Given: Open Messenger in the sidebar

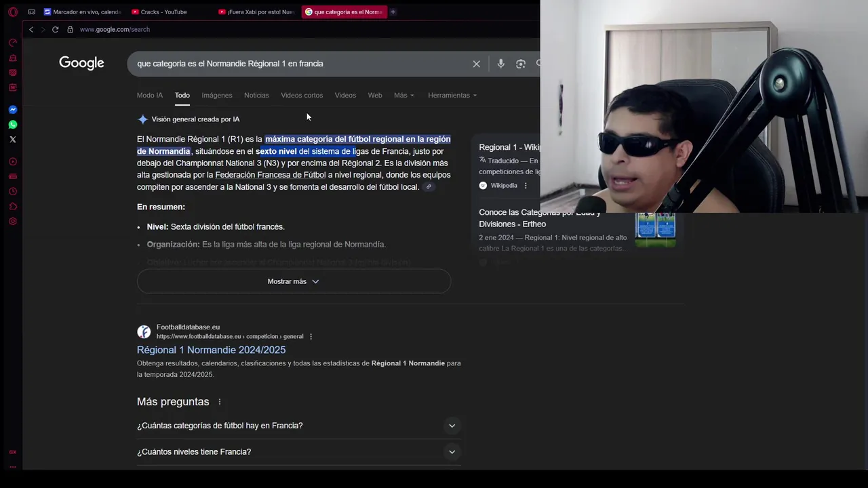Looking at the screenshot, I should (x=13, y=110).
